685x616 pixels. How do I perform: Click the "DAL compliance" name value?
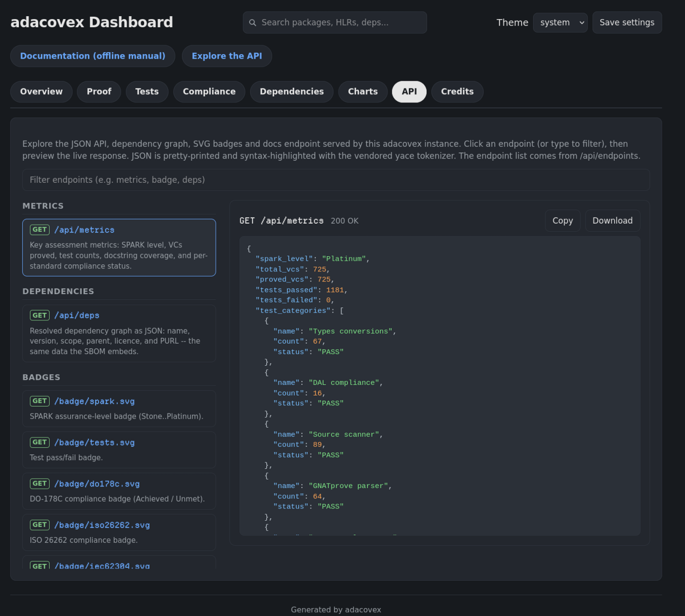[x=343, y=383]
